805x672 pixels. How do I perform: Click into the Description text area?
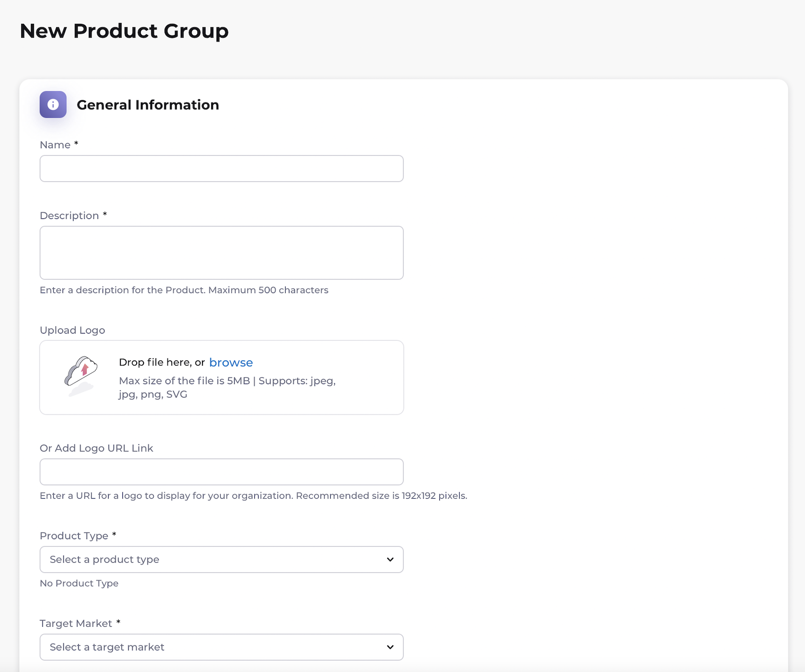(x=222, y=253)
